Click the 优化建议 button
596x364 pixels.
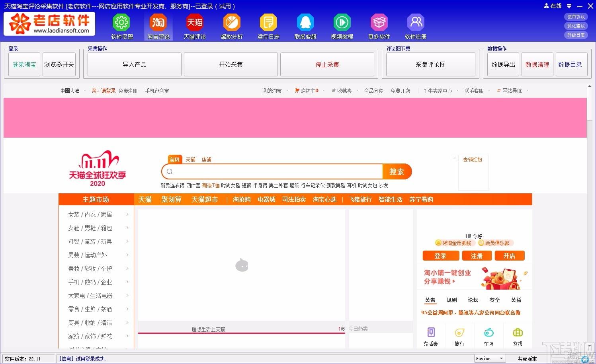[576, 26]
